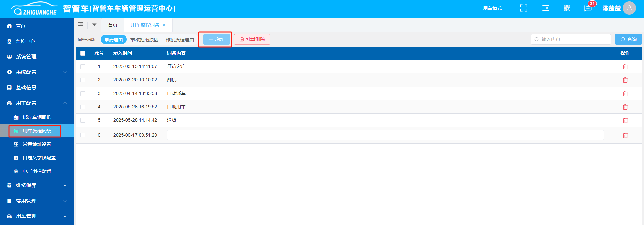Click the fullscreen toggle icon in header
Image resolution: width=644 pixels, height=225 pixels.
(x=523, y=8)
